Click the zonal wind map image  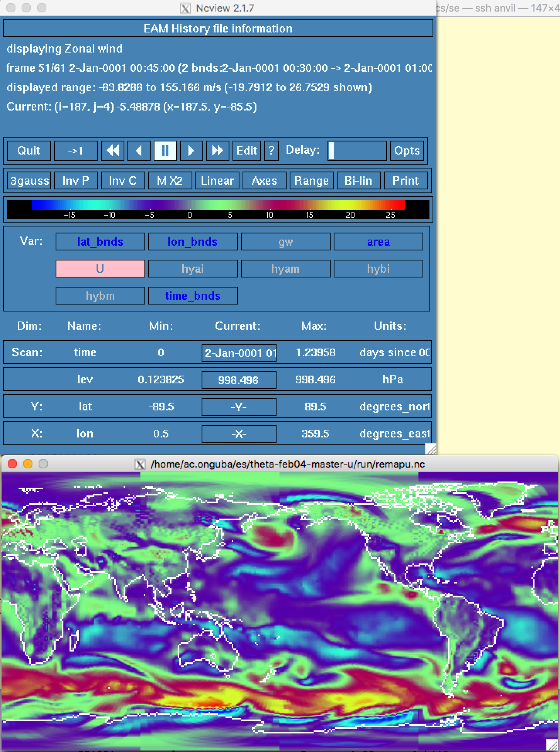(280, 611)
